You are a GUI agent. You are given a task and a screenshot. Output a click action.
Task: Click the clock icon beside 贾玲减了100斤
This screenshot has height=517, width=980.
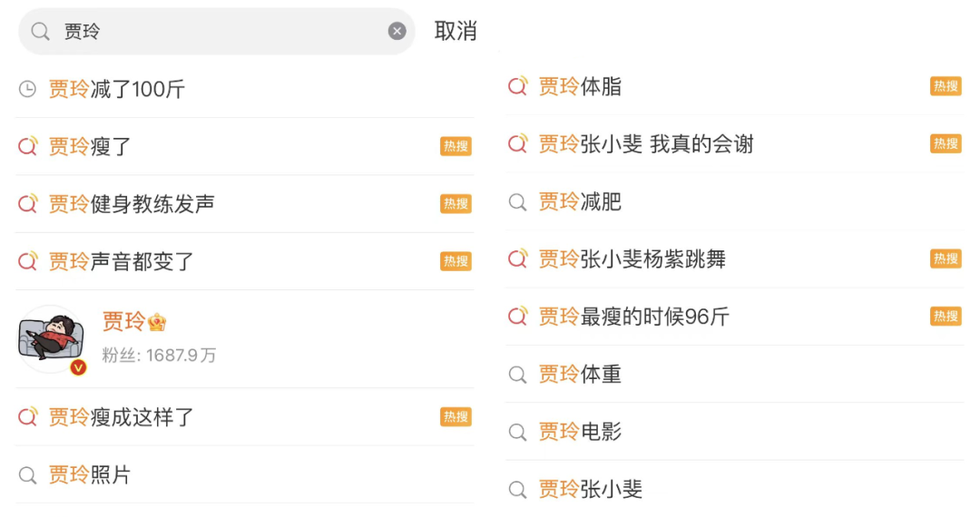[28, 89]
